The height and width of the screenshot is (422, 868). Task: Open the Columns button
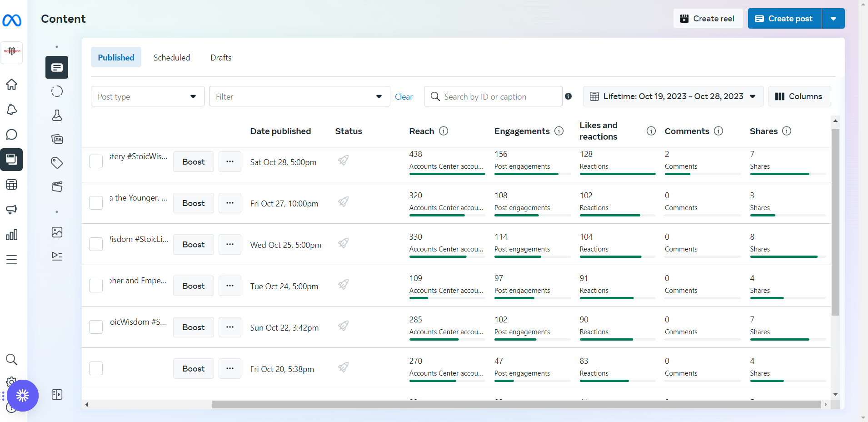pyautogui.click(x=799, y=96)
